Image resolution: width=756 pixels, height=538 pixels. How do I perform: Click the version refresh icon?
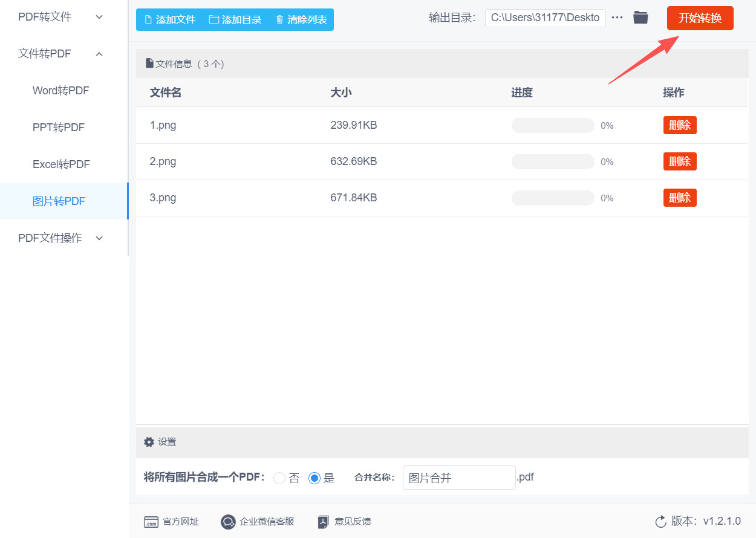[660, 522]
